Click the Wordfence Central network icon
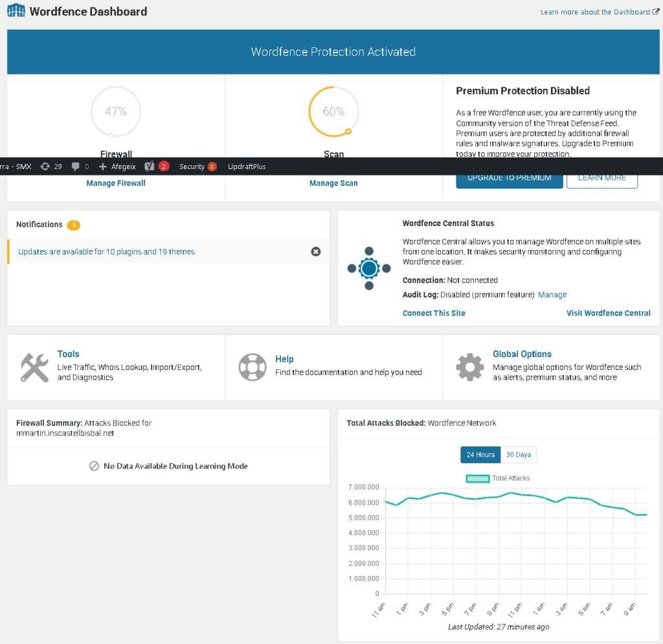This screenshot has width=663, height=644. click(369, 268)
